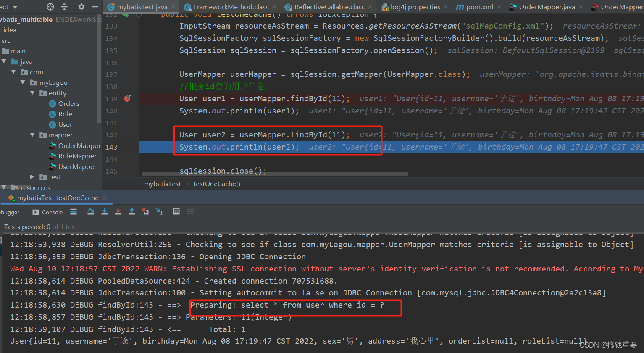Click 'Tests passed: 0 of 1 test' status
This screenshot has width=644, height=353.
coord(41,227)
